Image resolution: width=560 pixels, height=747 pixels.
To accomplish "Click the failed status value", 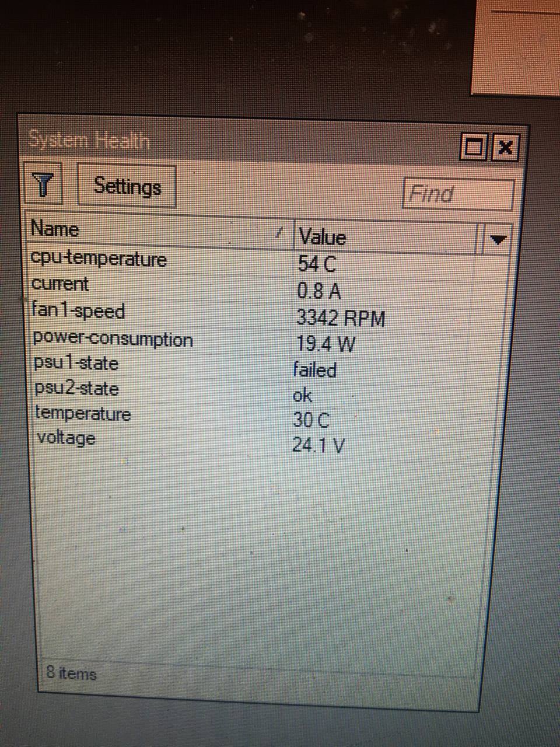I will pyautogui.click(x=315, y=370).
